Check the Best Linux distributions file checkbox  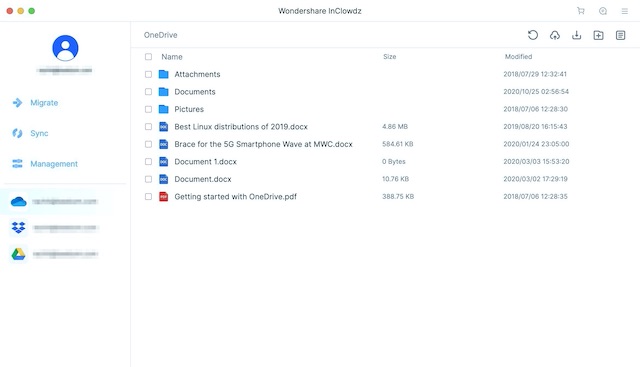148,127
